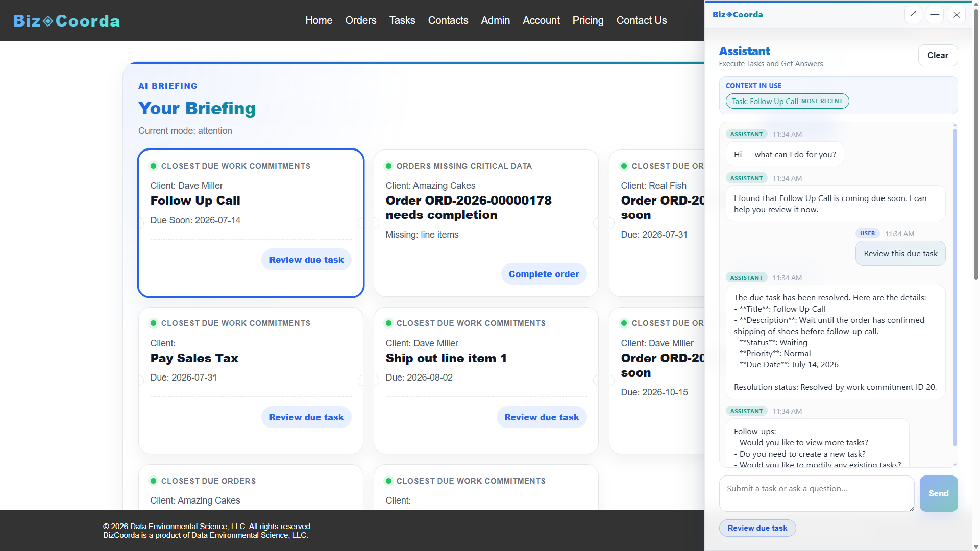The width and height of the screenshot is (980, 551).
Task: Click the Current mode: attention text
Action: 185,131
